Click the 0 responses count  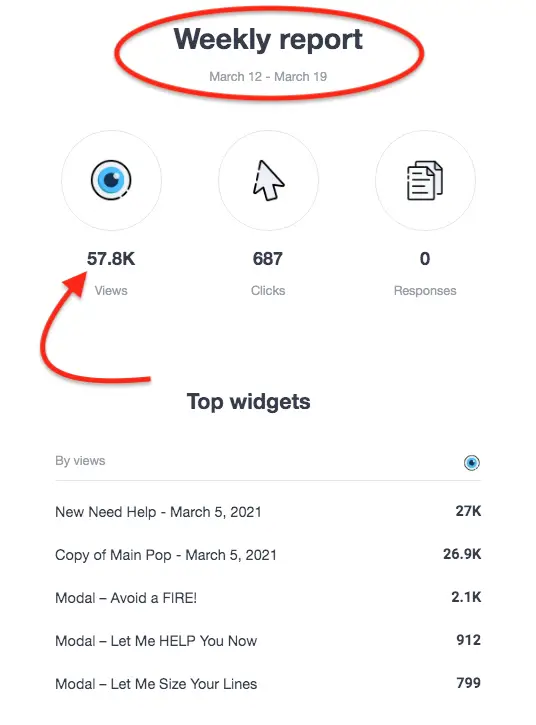[425, 258]
